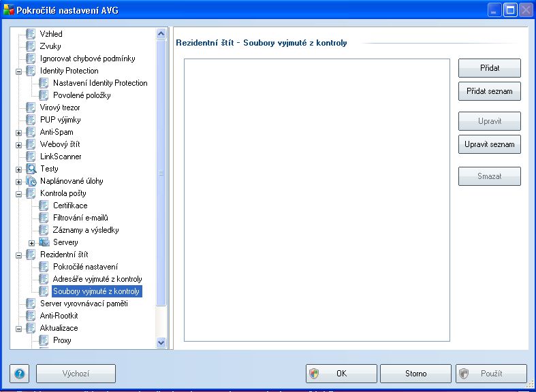Click the Rezidentní štít page icon

click(31, 255)
